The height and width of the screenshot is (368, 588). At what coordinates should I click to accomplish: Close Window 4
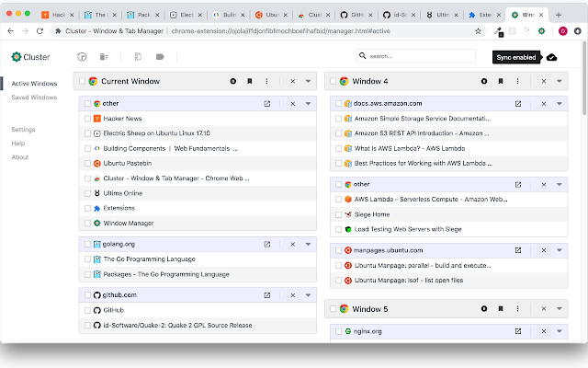pos(544,81)
